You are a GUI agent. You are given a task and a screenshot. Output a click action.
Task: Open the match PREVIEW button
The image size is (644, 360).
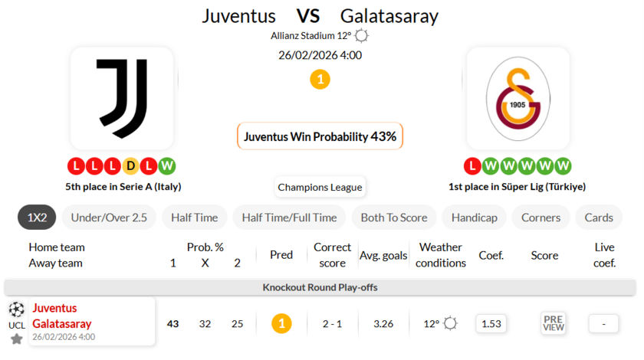coord(554,323)
